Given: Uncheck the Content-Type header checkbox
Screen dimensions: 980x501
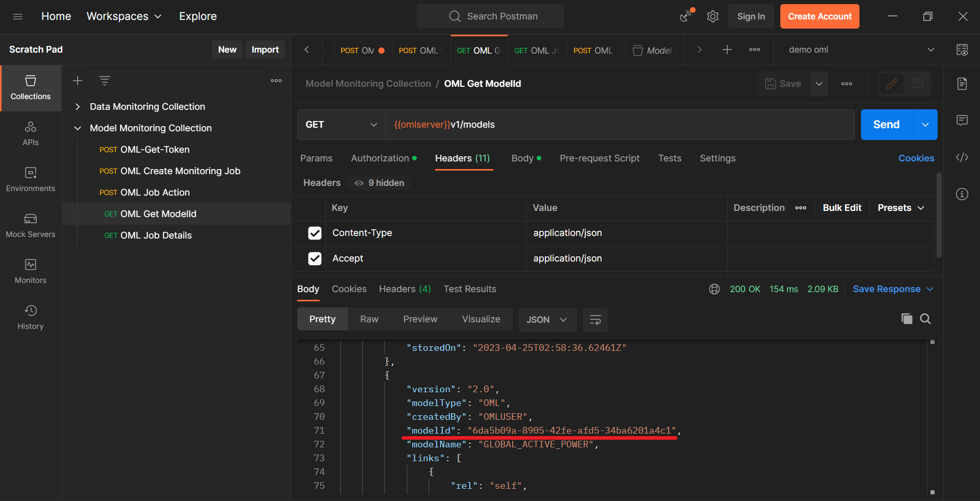Looking at the screenshot, I should pos(315,233).
